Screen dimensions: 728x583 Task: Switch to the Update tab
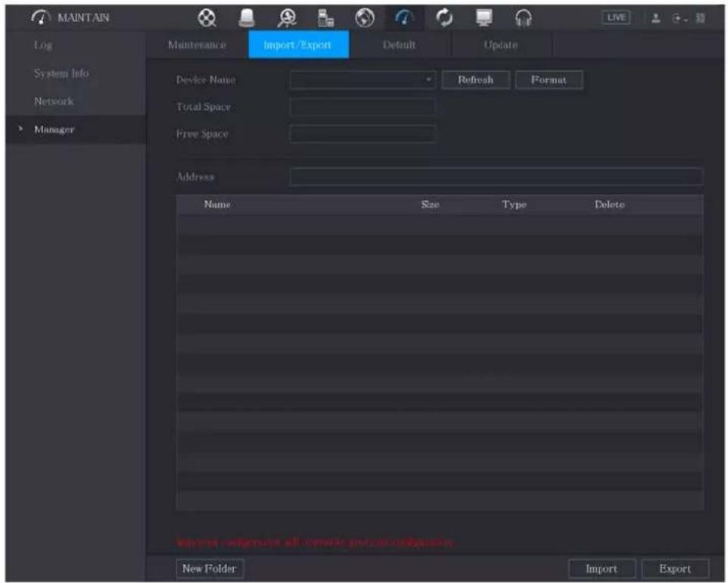[x=500, y=45]
